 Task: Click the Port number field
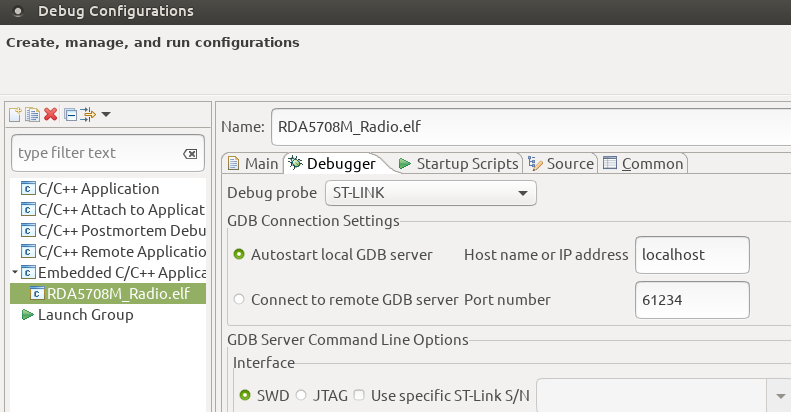(691, 299)
